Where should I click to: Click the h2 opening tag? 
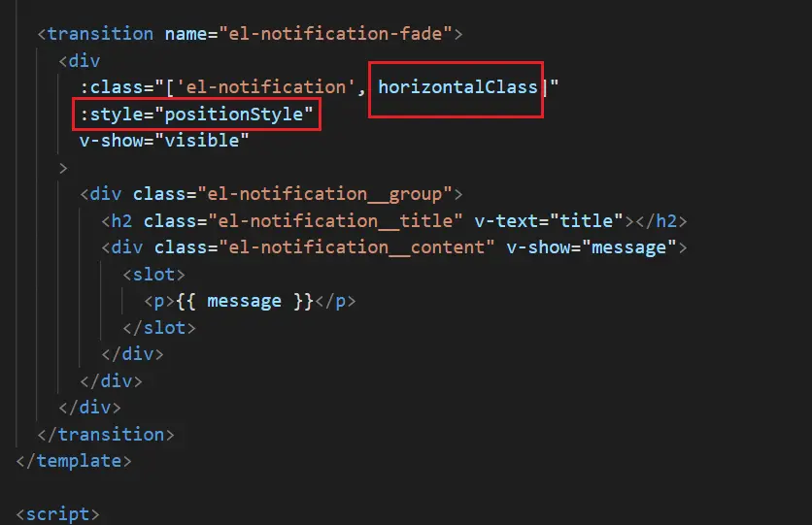tap(117, 221)
